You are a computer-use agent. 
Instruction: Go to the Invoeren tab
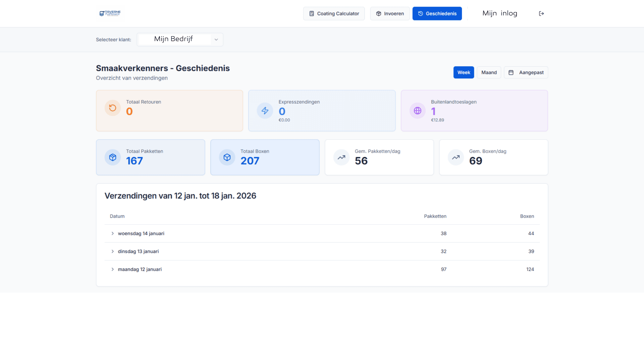click(x=390, y=13)
